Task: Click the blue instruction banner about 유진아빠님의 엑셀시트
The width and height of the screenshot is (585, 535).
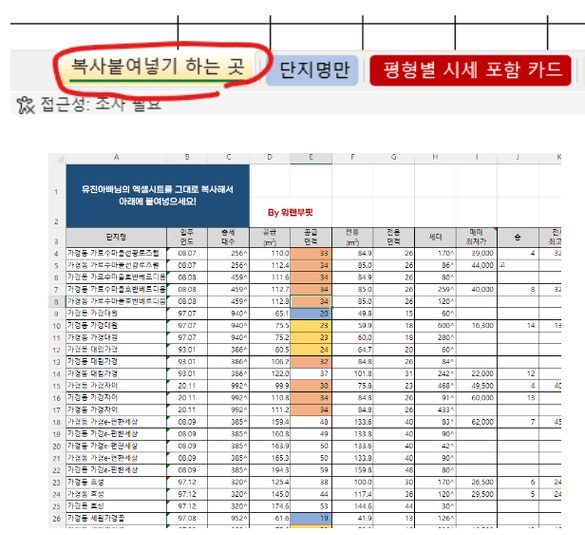Action: coord(157,195)
